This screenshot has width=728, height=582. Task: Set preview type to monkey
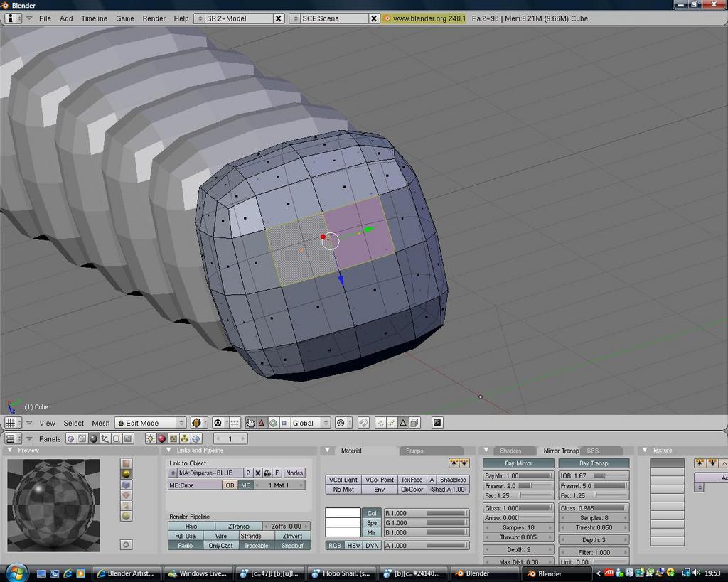coord(126,495)
